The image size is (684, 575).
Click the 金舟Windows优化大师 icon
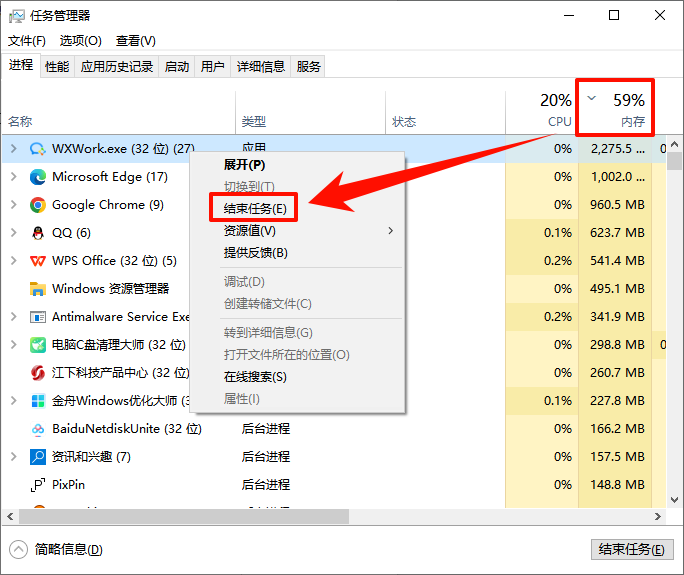point(38,400)
